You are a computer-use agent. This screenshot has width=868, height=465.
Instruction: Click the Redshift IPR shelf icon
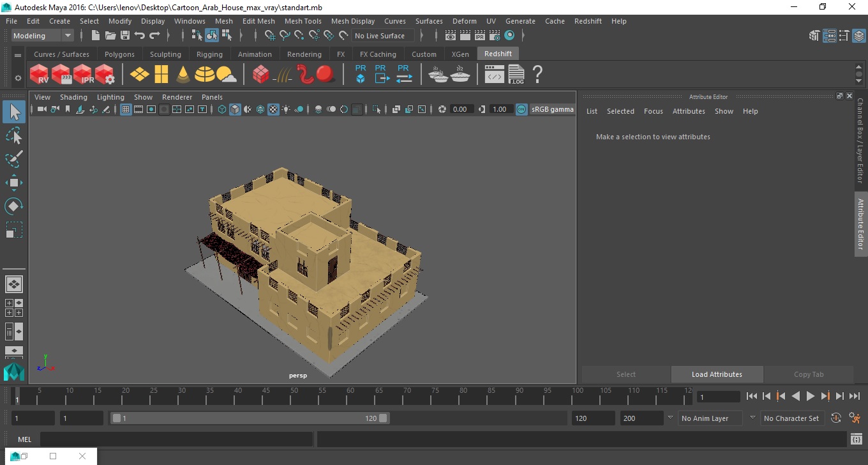(83, 74)
